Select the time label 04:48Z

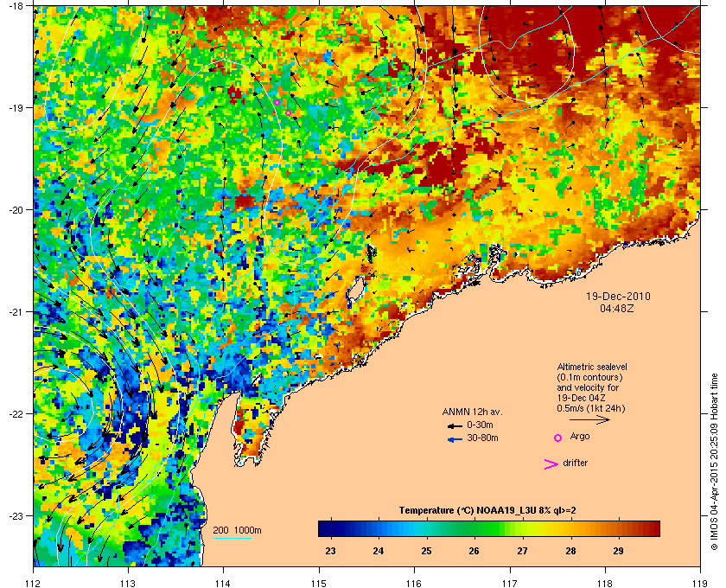pos(618,308)
